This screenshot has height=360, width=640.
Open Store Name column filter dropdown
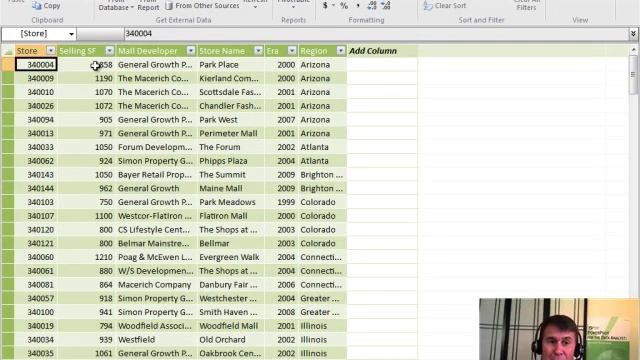tap(258, 51)
